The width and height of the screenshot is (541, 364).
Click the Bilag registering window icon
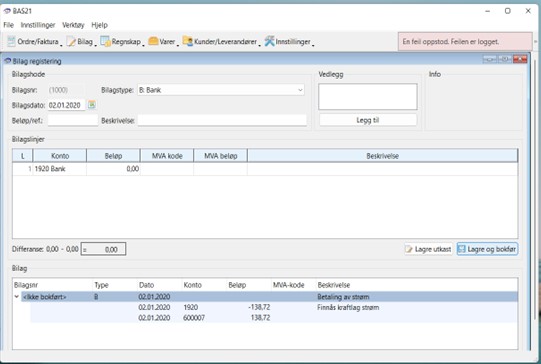point(8,61)
